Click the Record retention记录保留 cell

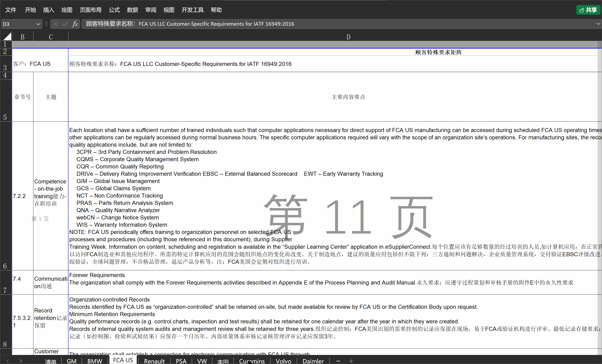51,322
